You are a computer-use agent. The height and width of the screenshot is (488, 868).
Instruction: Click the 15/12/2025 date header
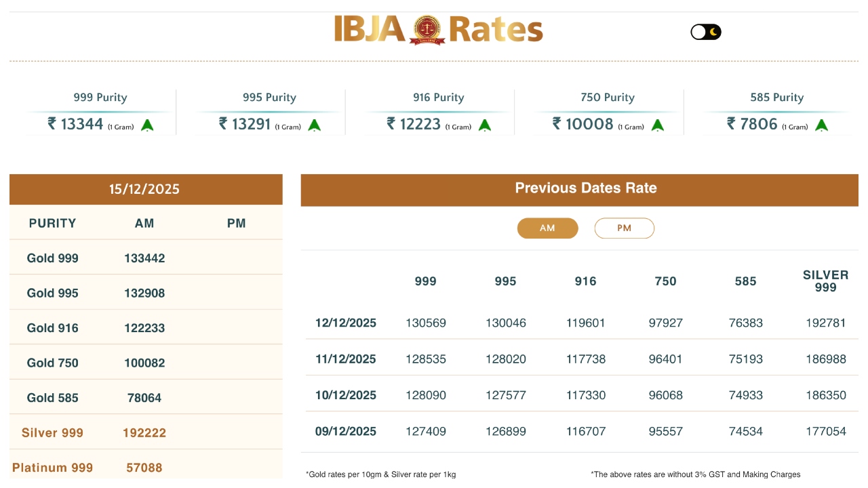pyautogui.click(x=144, y=189)
